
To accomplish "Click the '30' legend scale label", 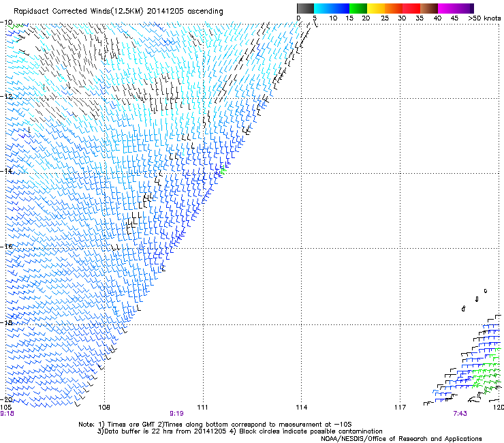I will [402, 18].
